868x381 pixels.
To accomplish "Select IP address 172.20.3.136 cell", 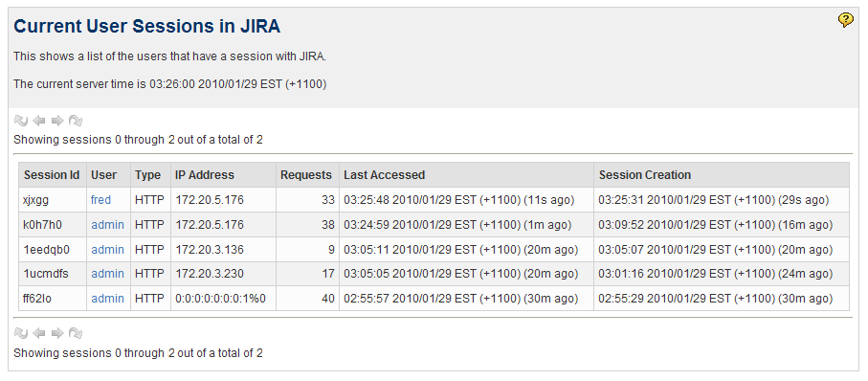I will click(223, 250).
